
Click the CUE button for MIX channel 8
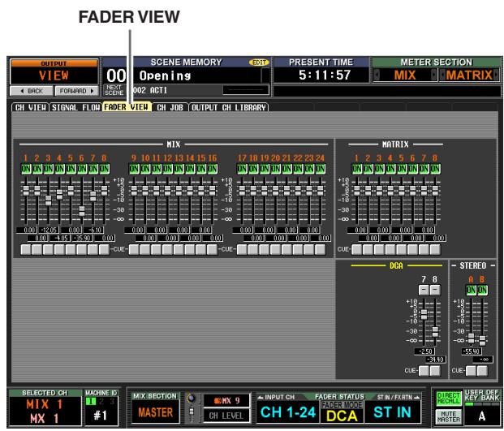tap(104, 250)
